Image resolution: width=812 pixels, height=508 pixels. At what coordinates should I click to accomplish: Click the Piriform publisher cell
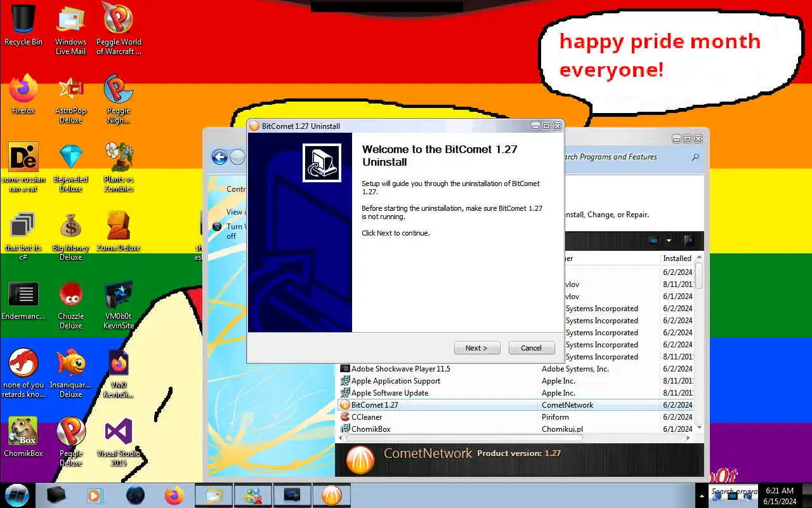[555, 417]
